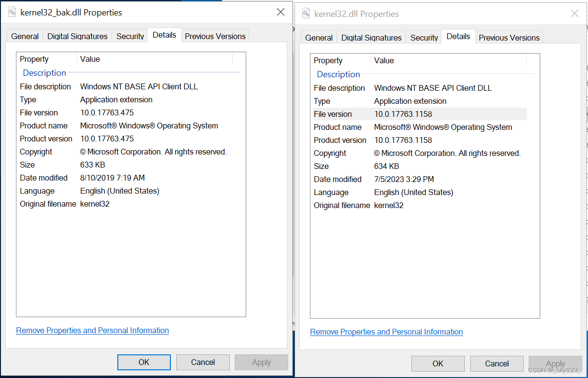Select Product name row in kernel32.dll window
The image size is (588, 378).
pos(419,127)
